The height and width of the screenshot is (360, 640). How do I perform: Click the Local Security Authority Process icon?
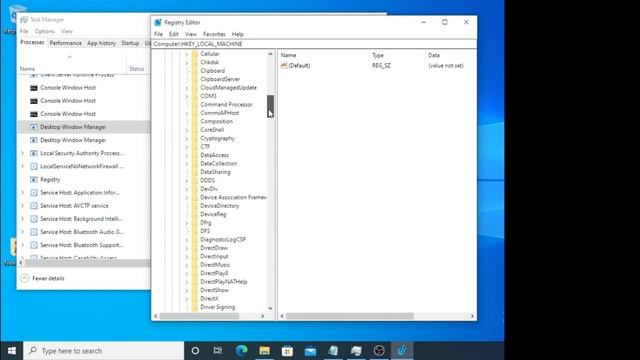click(x=34, y=153)
